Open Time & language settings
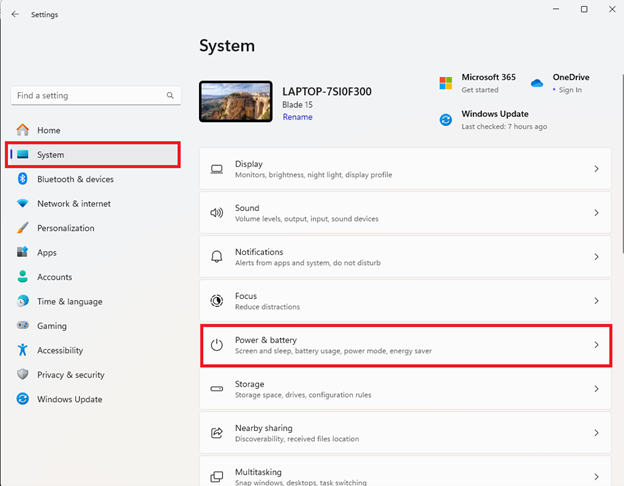This screenshot has width=624, height=486. tap(95, 301)
